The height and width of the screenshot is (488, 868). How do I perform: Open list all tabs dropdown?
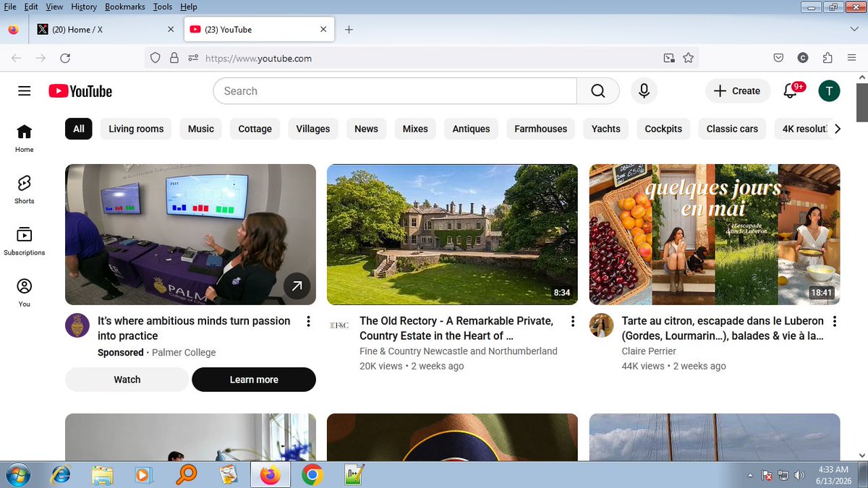tap(854, 30)
